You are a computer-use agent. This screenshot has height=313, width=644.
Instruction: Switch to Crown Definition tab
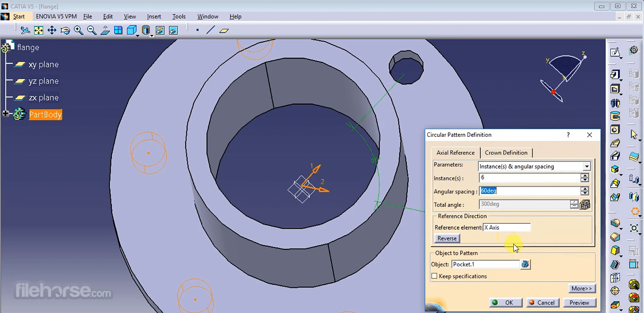506,152
